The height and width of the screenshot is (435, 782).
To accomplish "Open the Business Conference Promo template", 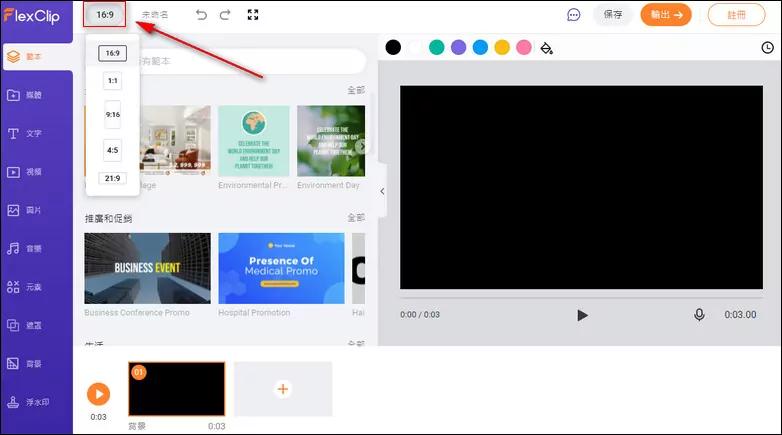I will pos(147,268).
